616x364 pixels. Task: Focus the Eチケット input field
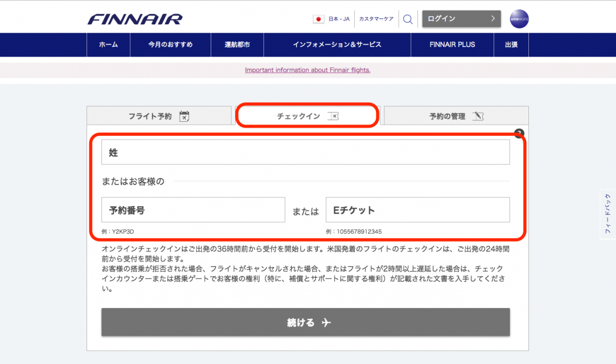(418, 209)
